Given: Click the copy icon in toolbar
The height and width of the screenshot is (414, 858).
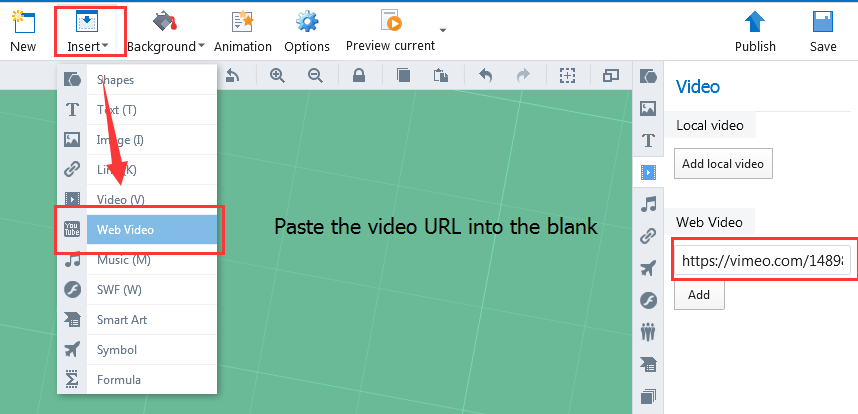Looking at the screenshot, I should 403,75.
